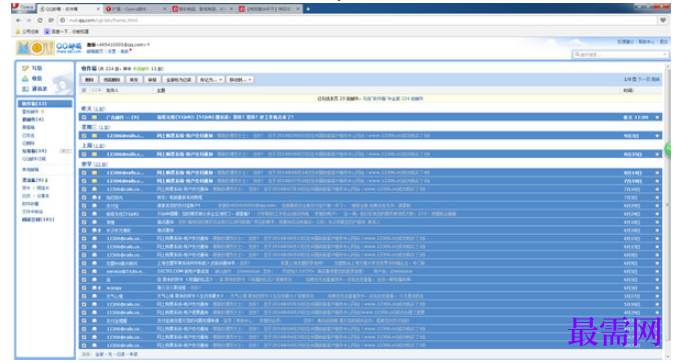Viewport: 680px width, 363px height.
Task: Click the Opera menu button
Action: [x=23, y=7]
